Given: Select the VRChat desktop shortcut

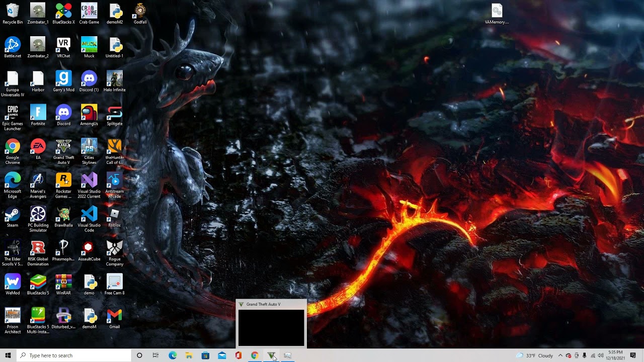Looking at the screenshot, I should pos(63,48).
